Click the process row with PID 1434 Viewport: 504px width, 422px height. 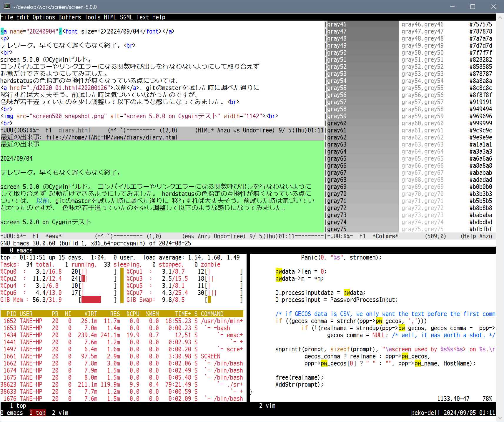pos(122,335)
